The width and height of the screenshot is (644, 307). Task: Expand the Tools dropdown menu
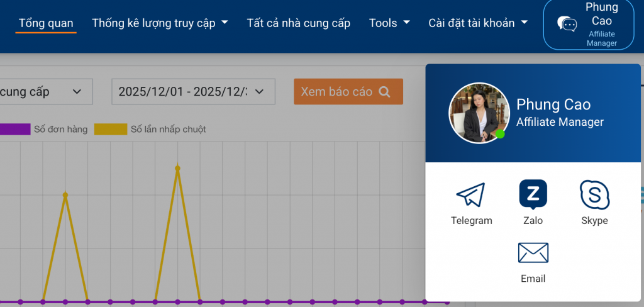point(389,23)
